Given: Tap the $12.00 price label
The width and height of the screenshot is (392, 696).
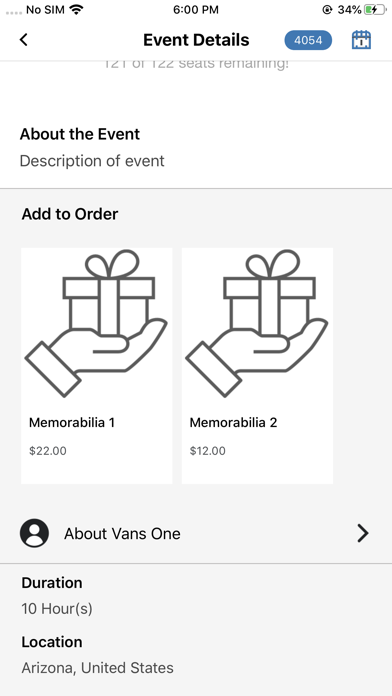Looking at the screenshot, I should tap(208, 451).
